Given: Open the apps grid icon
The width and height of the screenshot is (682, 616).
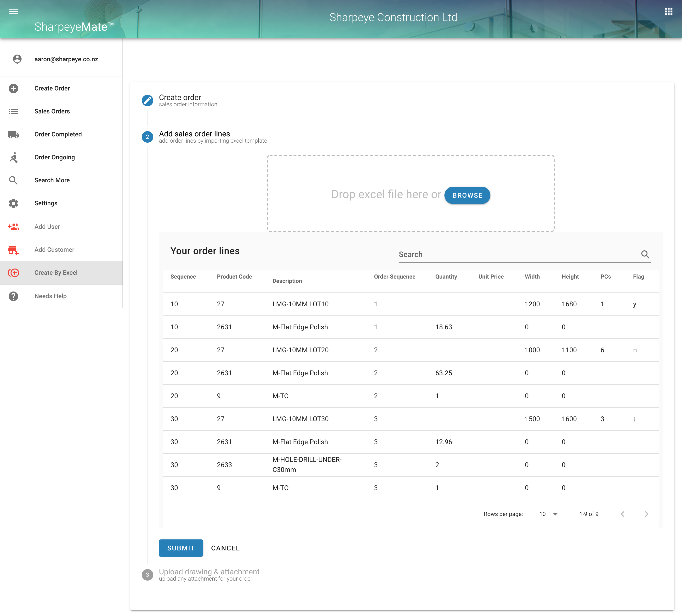Looking at the screenshot, I should (668, 11).
